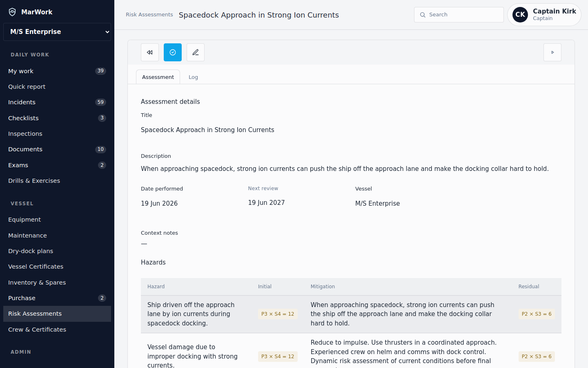Select Risk Assessments sidebar item
Viewport: 588px width, 368px height.
click(57, 314)
